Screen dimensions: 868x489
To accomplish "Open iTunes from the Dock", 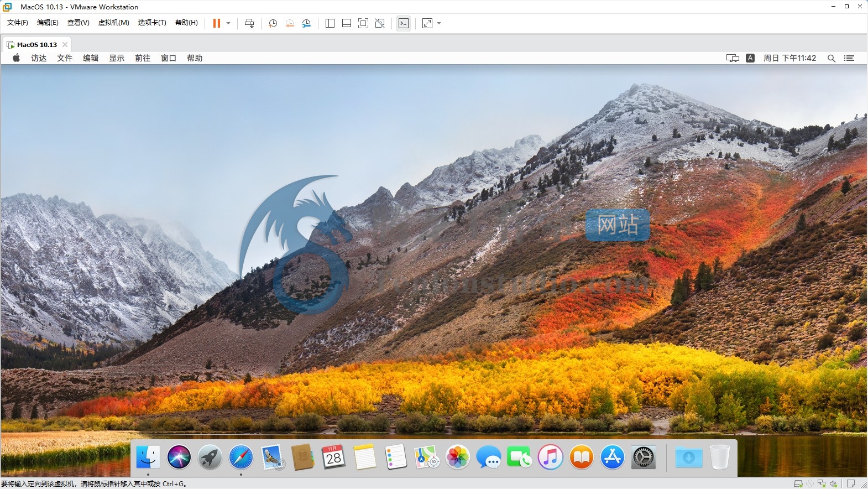I will [x=551, y=457].
